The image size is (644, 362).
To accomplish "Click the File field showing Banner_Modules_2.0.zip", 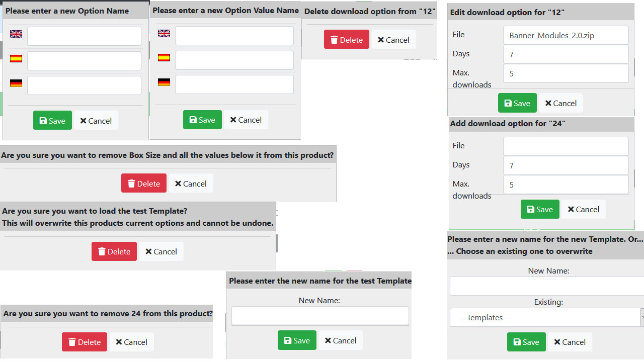I will [x=566, y=35].
